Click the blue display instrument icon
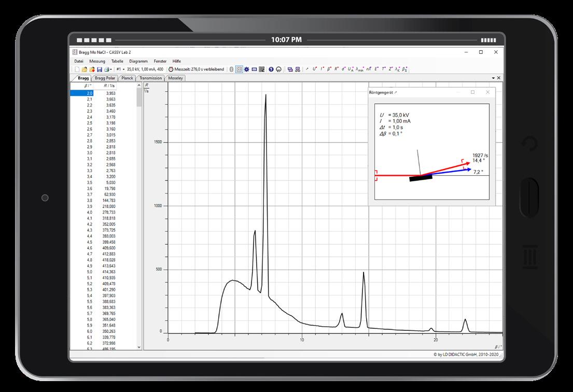 (x=254, y=69)
